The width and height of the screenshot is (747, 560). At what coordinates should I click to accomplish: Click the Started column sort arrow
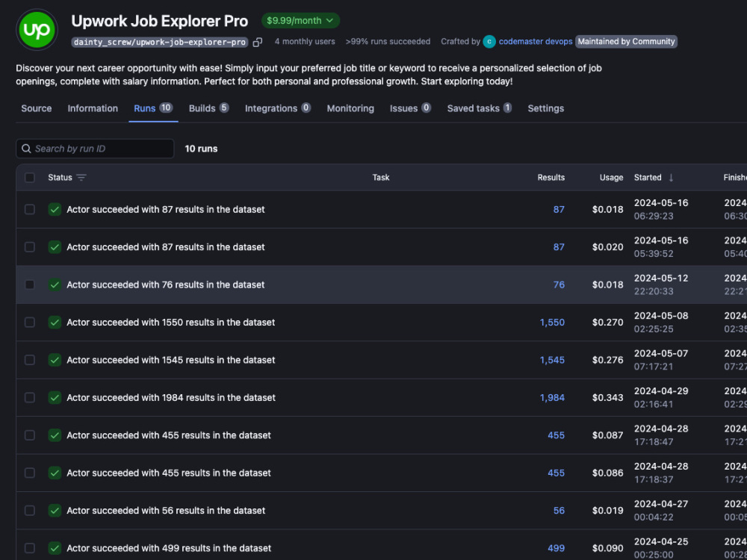(671, 178)
